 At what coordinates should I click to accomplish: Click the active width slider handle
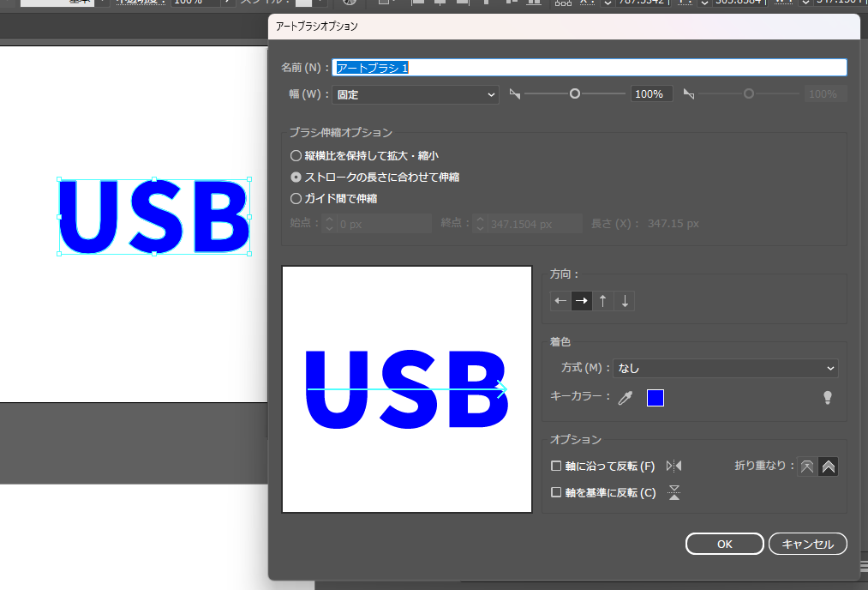pyautogui.click(x=575, y=93)
